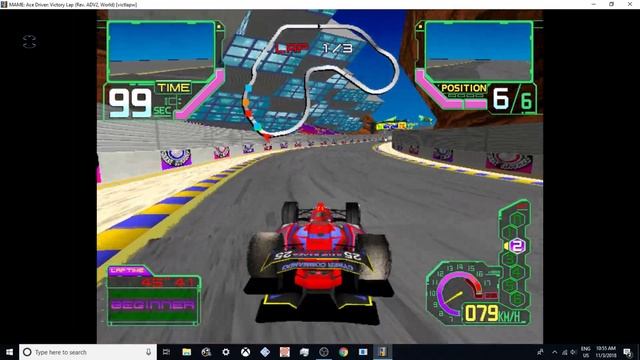Open Task View on the taskbar
This screenshot has width=640, height=360.
point(166,352)
